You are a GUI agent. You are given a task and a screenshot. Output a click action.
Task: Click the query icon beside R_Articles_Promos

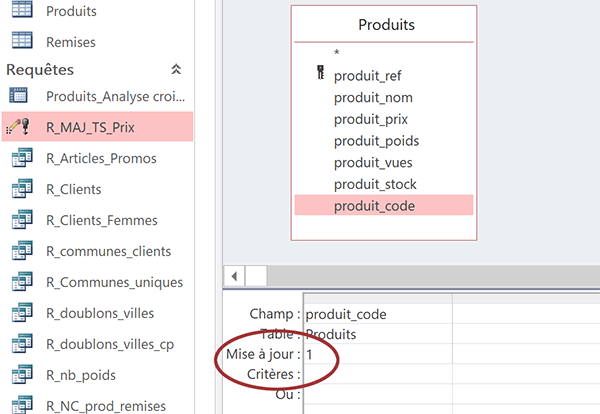pos(22,157)
